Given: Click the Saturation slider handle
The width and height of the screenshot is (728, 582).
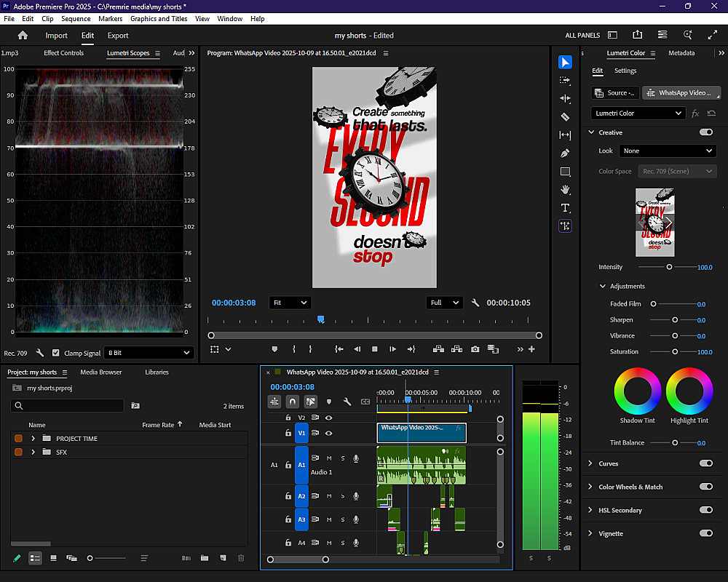Looking at the screenshot, I should (675, 352).
